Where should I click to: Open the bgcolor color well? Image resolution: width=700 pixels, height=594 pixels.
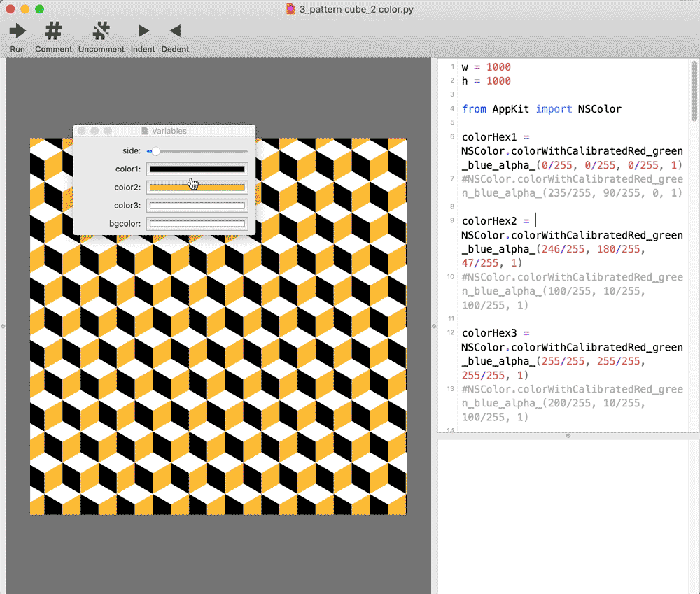pos(197,224)
